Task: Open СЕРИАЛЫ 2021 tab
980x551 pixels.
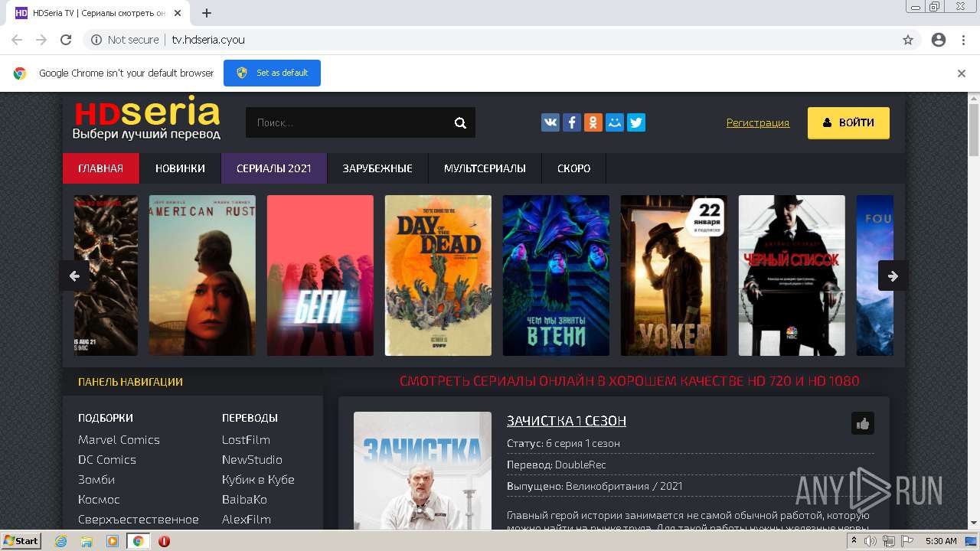Action: (x=274, y=168)
